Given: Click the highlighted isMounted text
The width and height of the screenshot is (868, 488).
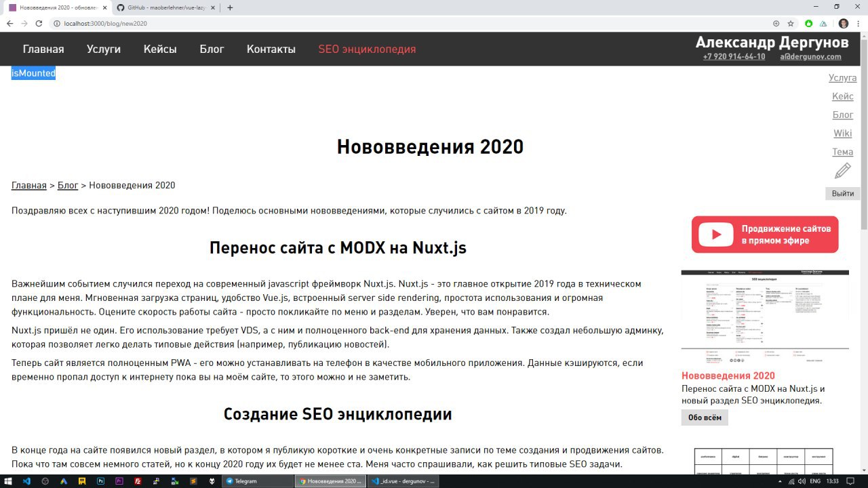Looking at the screenshot, I should tap(33, 73).
